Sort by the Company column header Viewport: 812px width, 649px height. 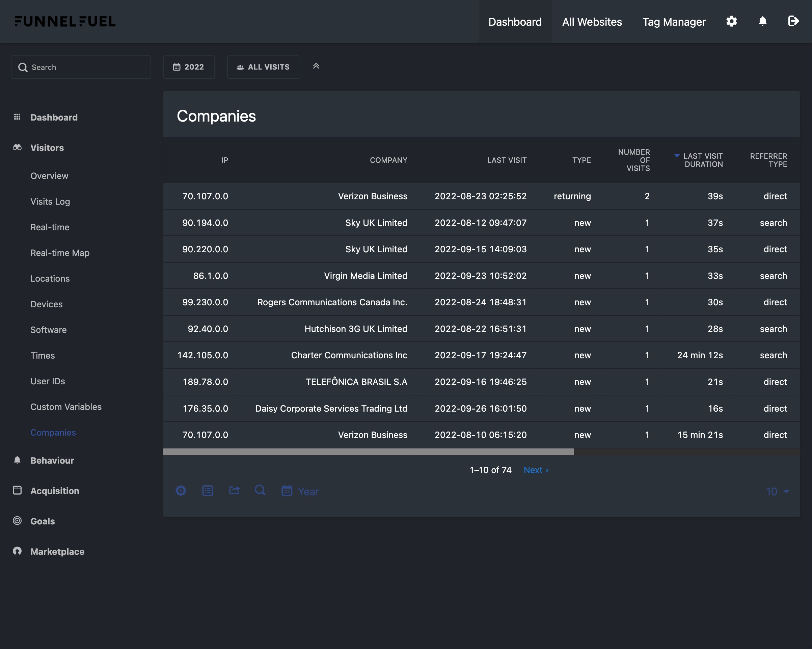pyautogui.click(x=388, y=160)
